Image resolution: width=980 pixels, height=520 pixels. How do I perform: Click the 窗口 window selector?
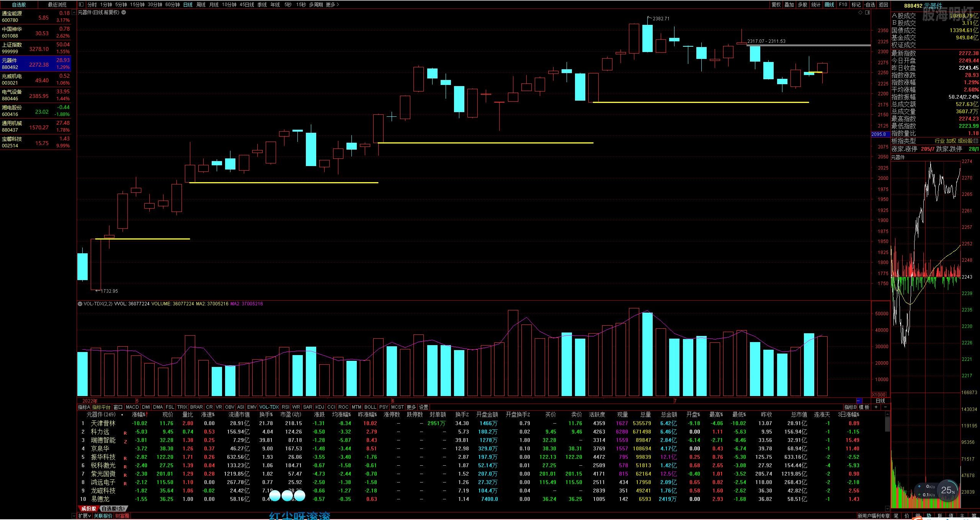tap(118, 407)
